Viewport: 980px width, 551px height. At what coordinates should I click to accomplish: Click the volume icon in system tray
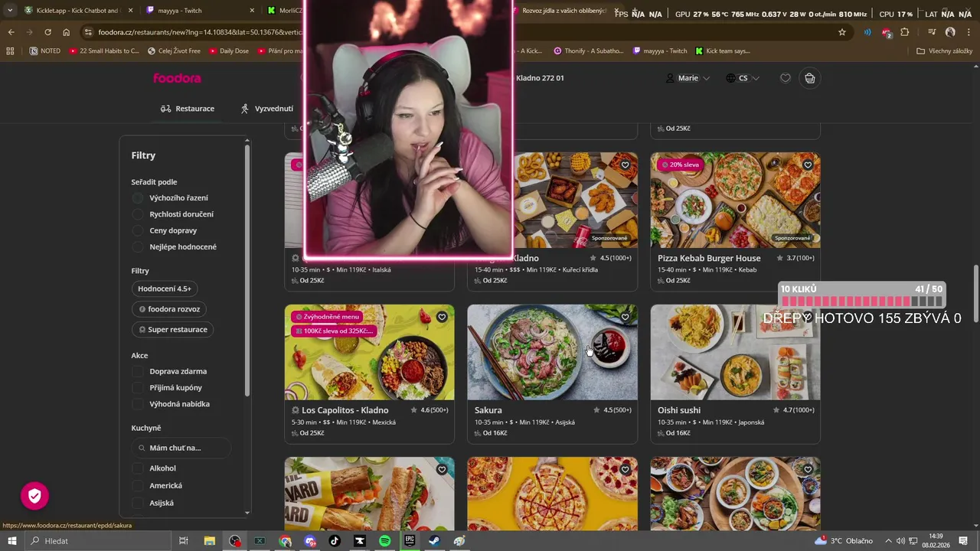(900, 541)
